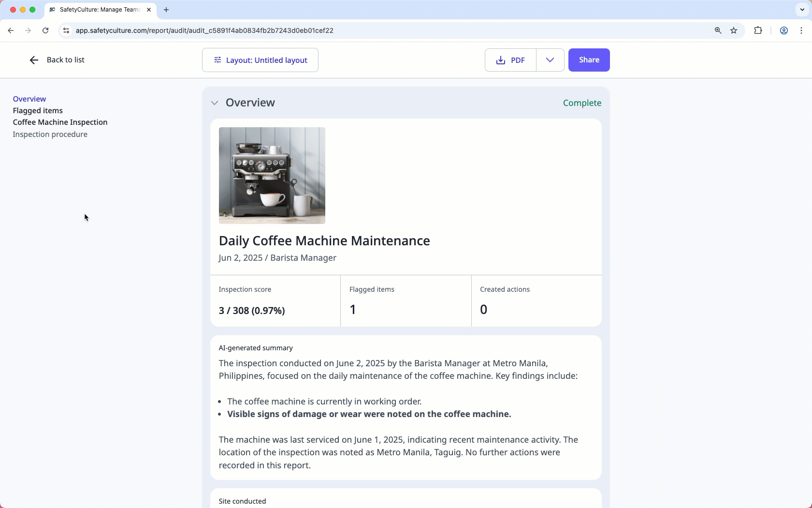Collapse the Overview section chevron
This screenshot has height=508, width=812.
[215, 103]
